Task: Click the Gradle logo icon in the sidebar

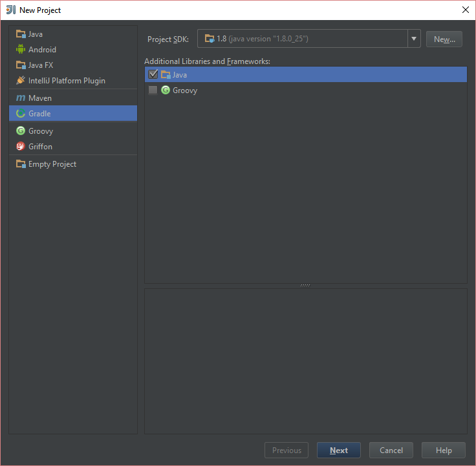Action: pyautogui.click(x=21, y=114)
